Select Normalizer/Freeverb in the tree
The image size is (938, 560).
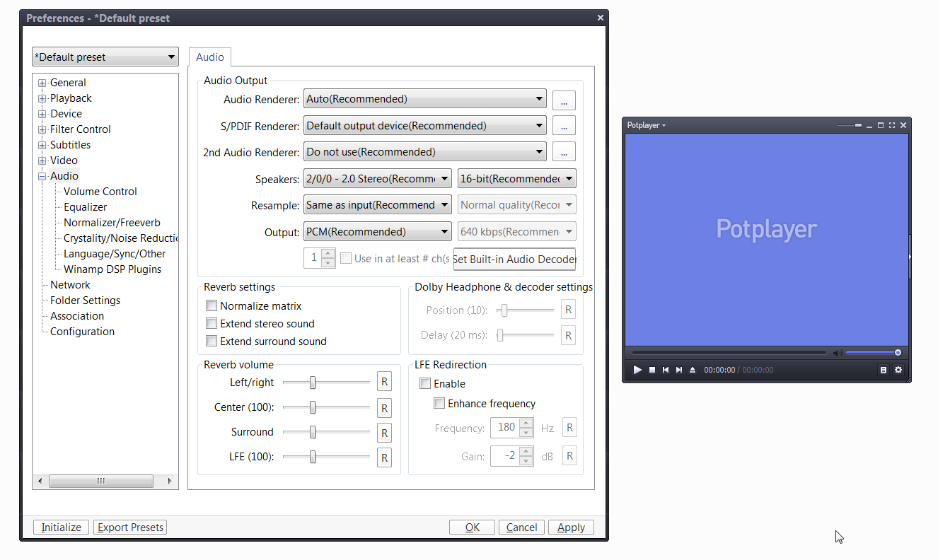(112, 223)
